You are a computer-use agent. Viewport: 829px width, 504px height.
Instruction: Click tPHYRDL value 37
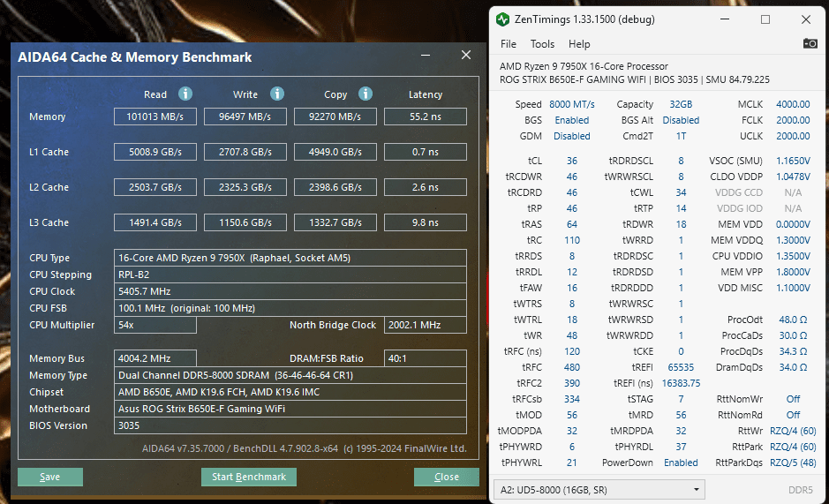[681, 447]
